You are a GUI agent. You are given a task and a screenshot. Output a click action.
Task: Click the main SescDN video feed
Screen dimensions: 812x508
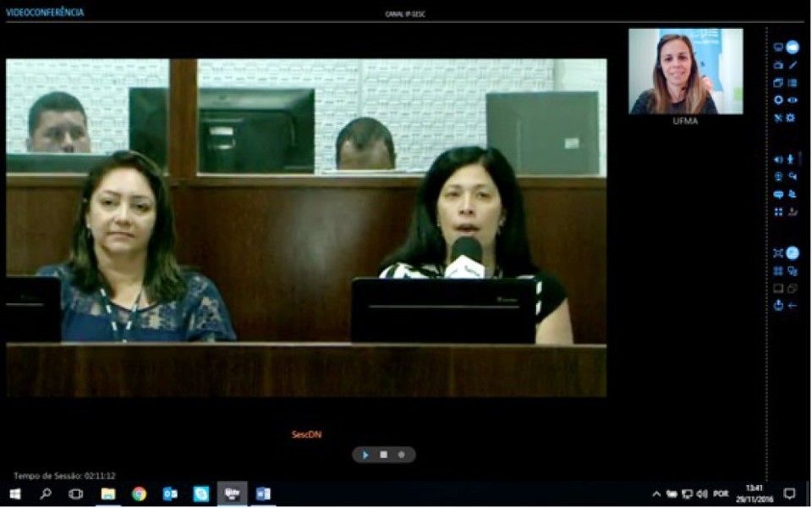(306, 228)
